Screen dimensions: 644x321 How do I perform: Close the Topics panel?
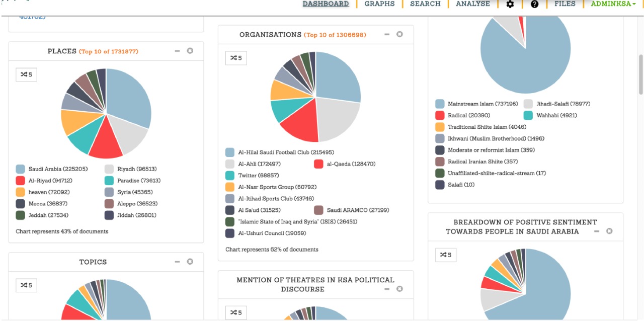(190, 262)
